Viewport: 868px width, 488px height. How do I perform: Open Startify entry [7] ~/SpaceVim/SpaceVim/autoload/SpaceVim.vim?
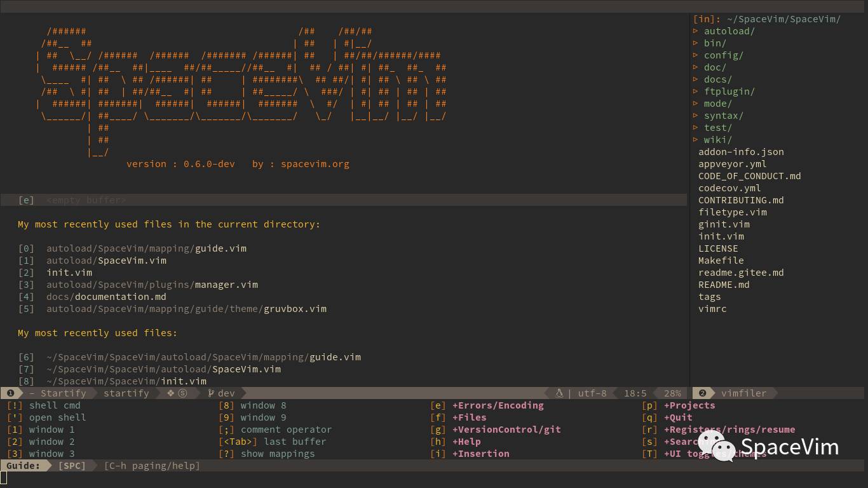pyautogui.click(x=149, y=369)
